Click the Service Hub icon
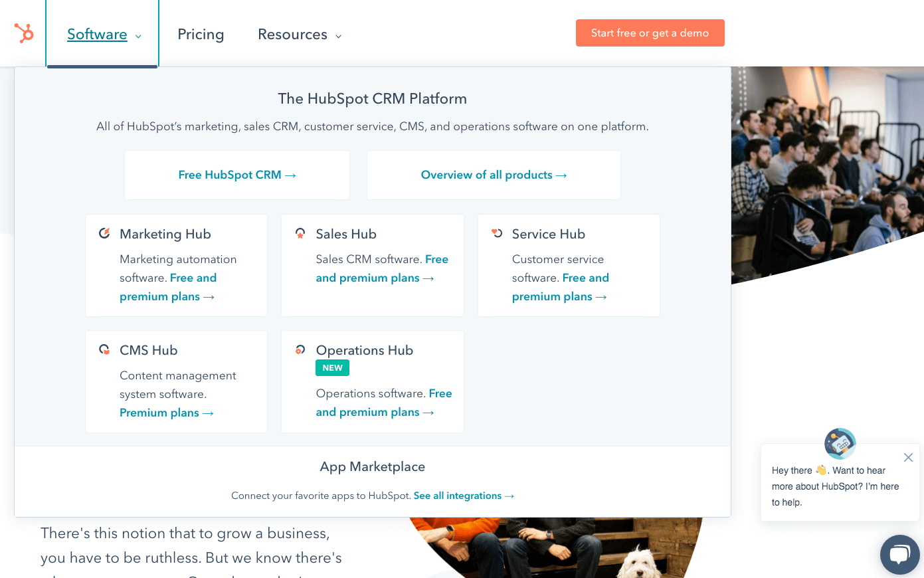The width and height of the screenshot is (924, 578). [x=497, y=233]
